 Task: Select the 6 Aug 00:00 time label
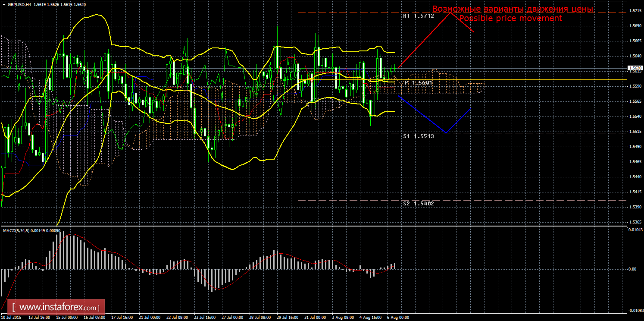[x=397, y=318]
